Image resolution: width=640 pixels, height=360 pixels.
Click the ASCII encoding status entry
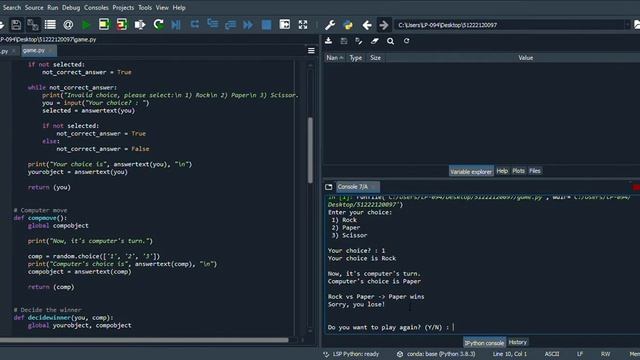(x=552, y=354)
